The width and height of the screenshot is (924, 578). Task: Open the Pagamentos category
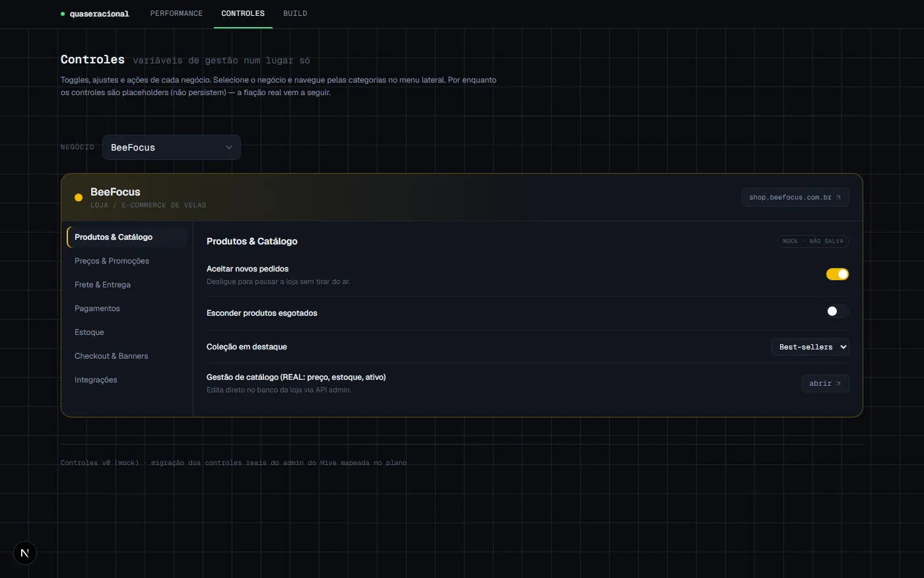coord(127,308)
